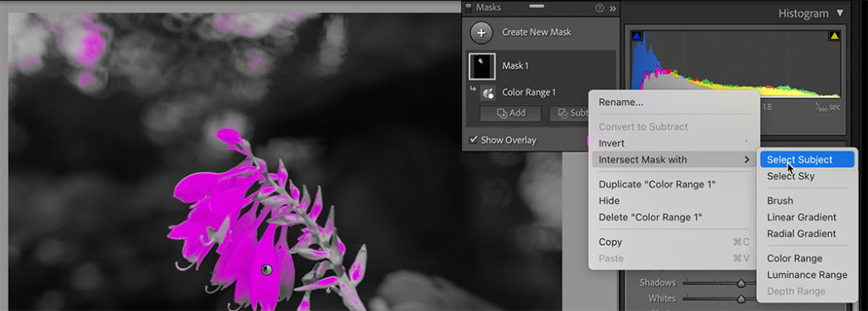Toggle shadow clipping blue triangle indicator
868x311 pixels.
[x=637, y=36]
